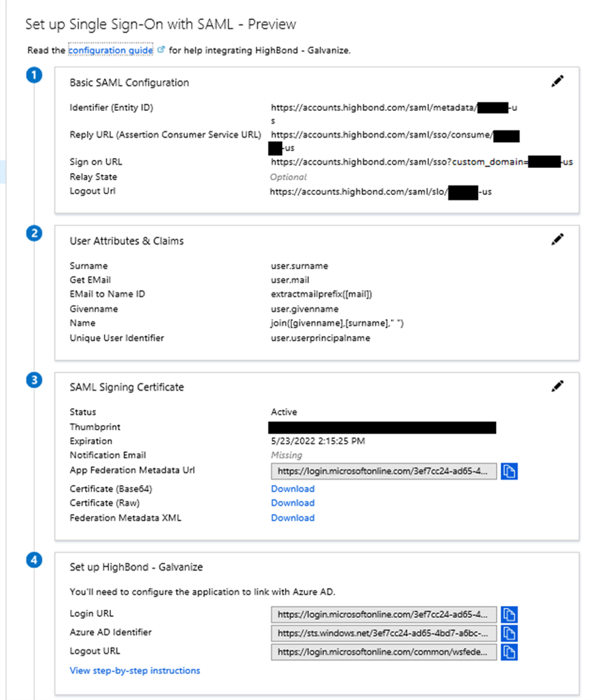The height and width of the screenshot is (700, 590).
Task: Select the App Federation Metadata Url field
Action: click(x=382, y=471)
